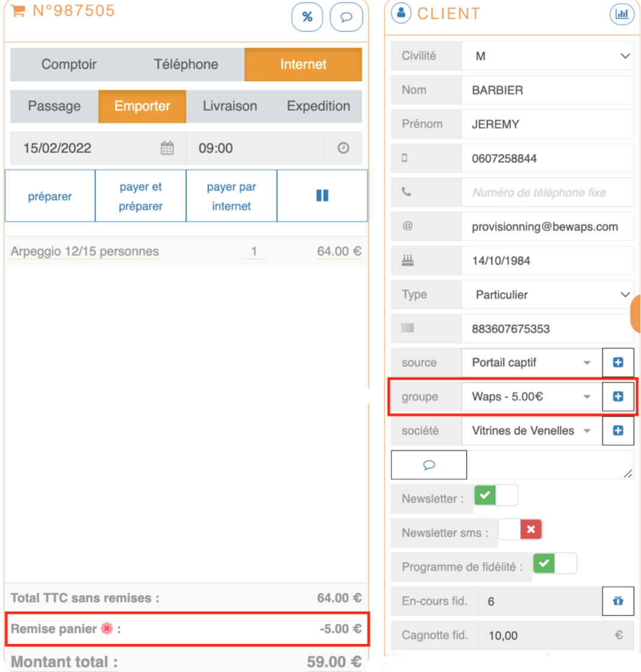Expand the Type dropdown showing Particulier
The height and width of the screenshot is (672, 641).
point(547,295)
